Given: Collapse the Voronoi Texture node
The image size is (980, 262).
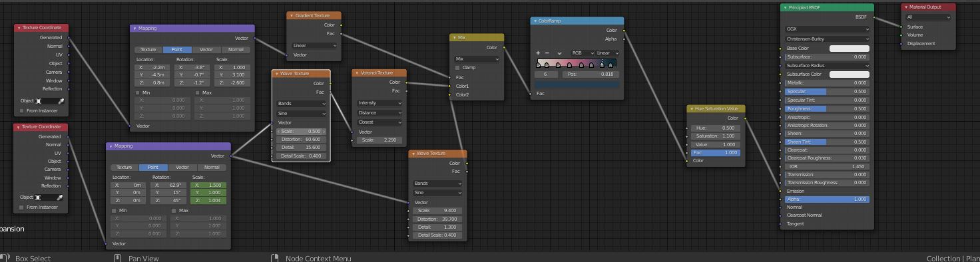Looking at the screenshot, I should point(357,73).
